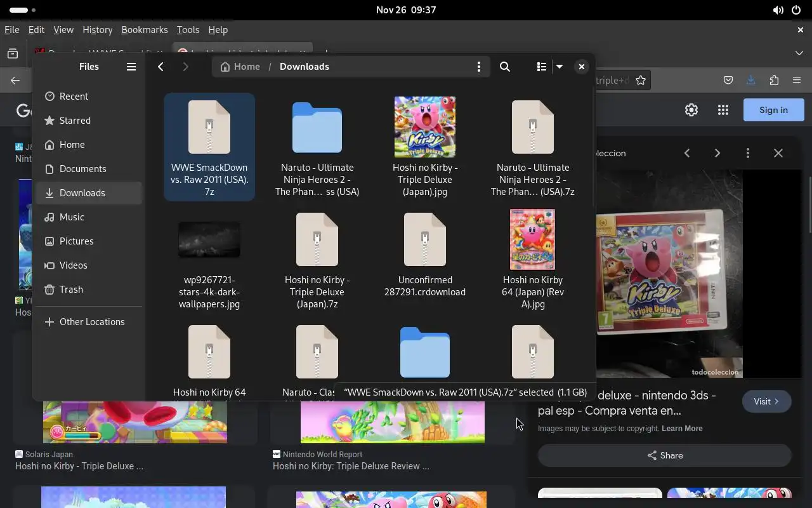Viewport: 812px width, 508px height.
Task: Go to Home in the Files sidebar
Action: (89, 145)
